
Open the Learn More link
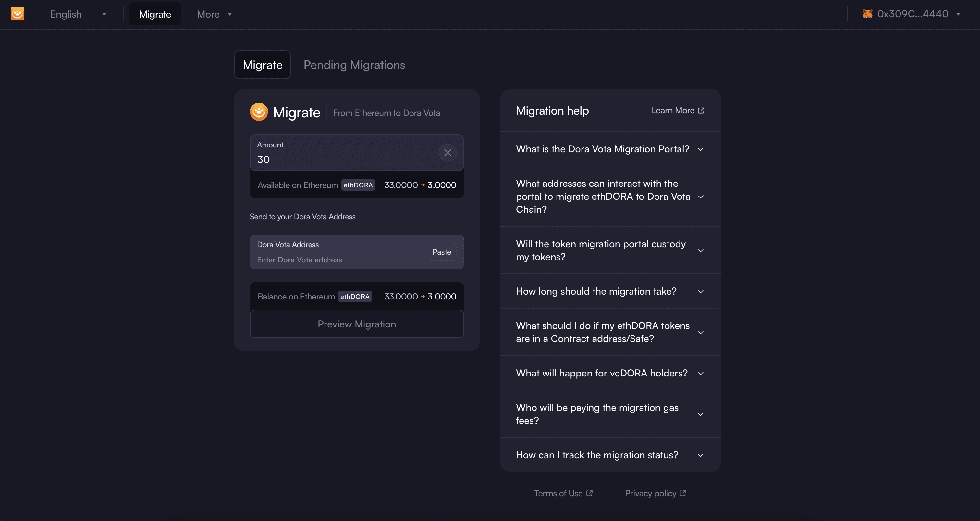(678, 110)
